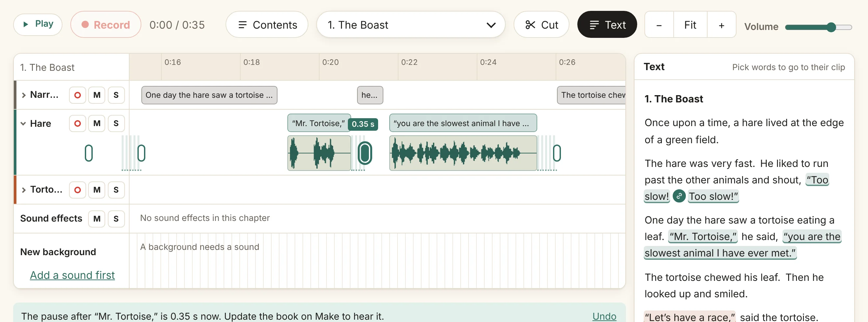Expand the Tortoise track
The image size is (868, 322).
point(24,190)
